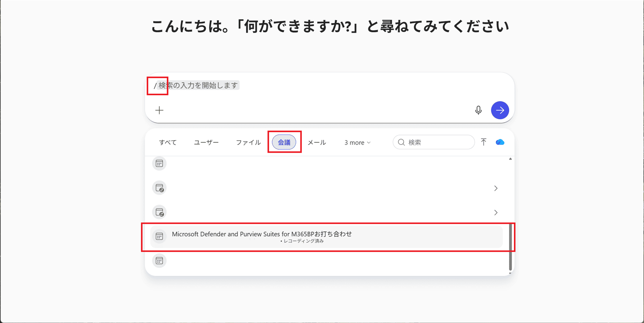This screenshot has width=644, height=323.
Task: Click the scrollbar up arrow in the meetings list
Action: pyautogui.click(x=510, y=159)
